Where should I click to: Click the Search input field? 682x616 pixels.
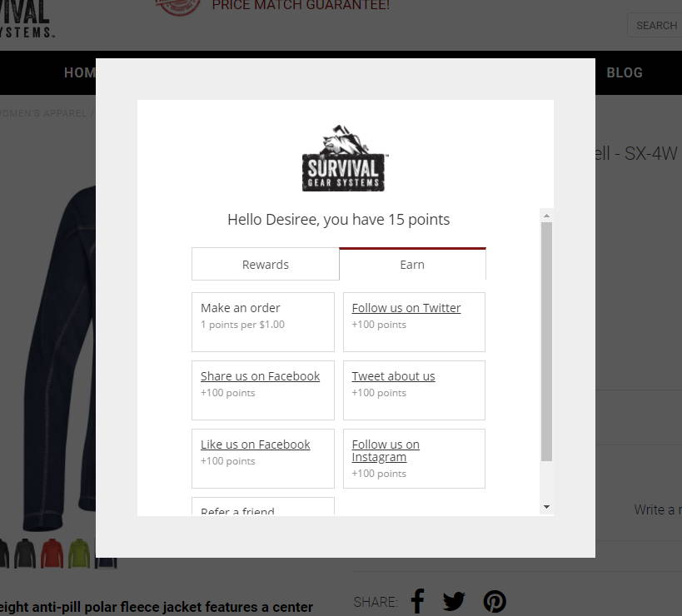pos(655,25)
